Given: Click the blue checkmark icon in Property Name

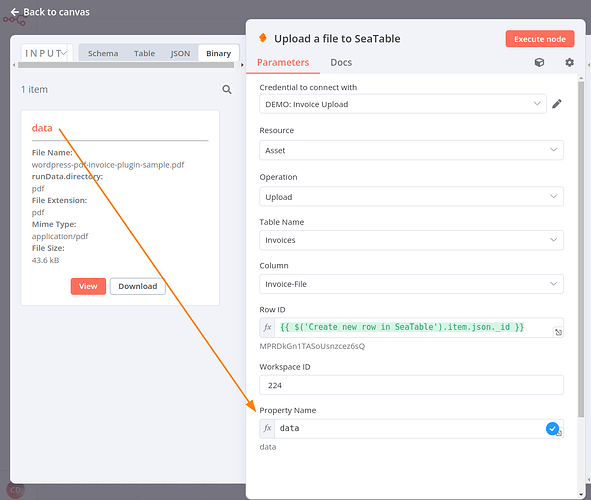Looking at the screenshot, I should point(552,428).
